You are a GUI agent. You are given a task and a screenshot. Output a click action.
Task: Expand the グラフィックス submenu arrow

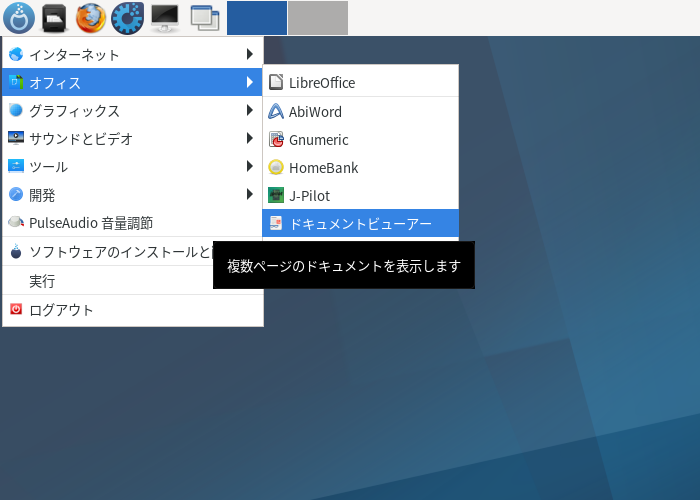[x=250, y=110]
